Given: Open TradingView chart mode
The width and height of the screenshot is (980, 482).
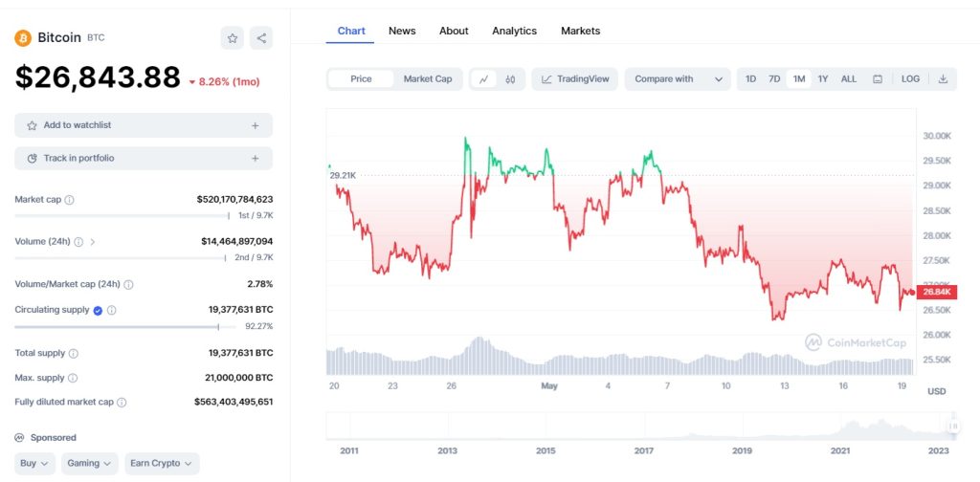Looking at the screenshot, I should click(575, 79).
